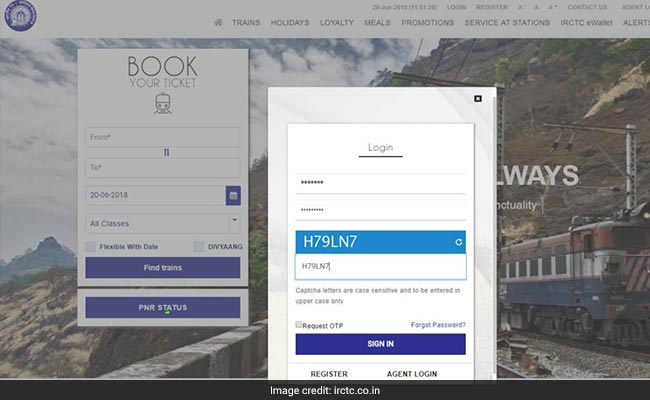Open the calendar date picker icon
This screenshot has width=650, height=400.
point(233,195)
